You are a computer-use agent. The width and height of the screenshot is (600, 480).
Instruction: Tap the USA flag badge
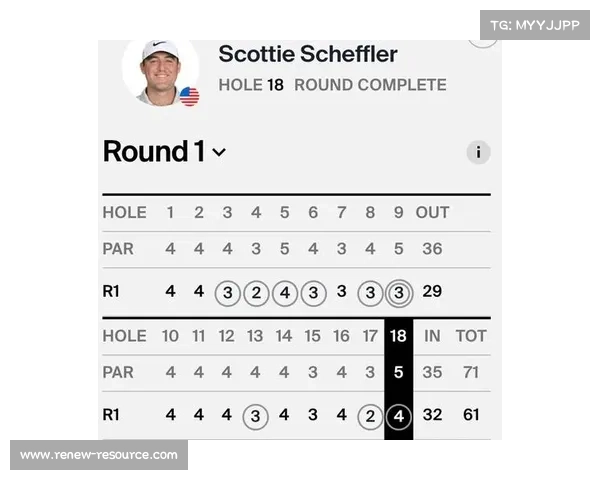click(x=189, y=96)
